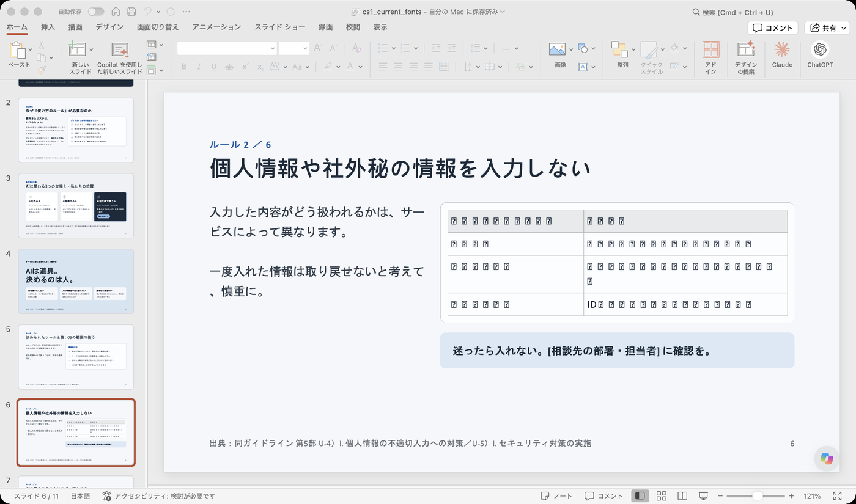Toggle the 自動保存 autosave switch
This screenshot has height=504, width=856.
[96, 12]
